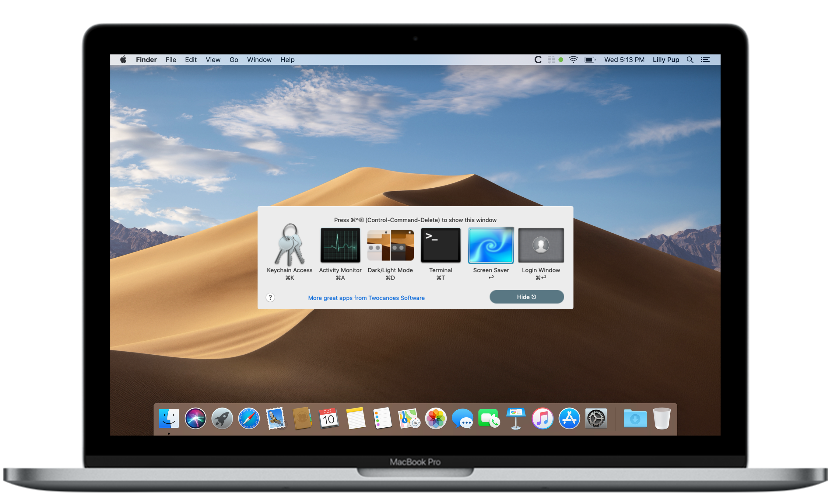Open the Edit menu
This screenshot has height=504, width=832.
[191, 60]
